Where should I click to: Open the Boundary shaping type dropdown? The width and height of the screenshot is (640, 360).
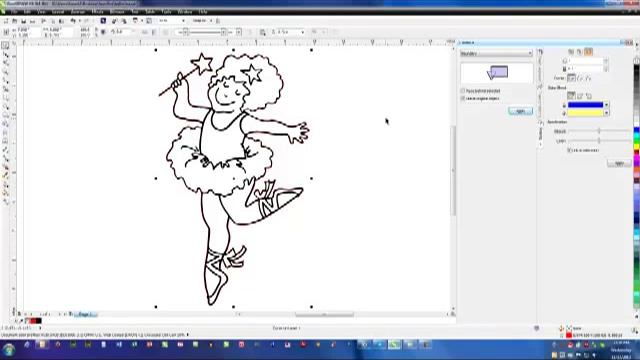(x=496, y=53)
